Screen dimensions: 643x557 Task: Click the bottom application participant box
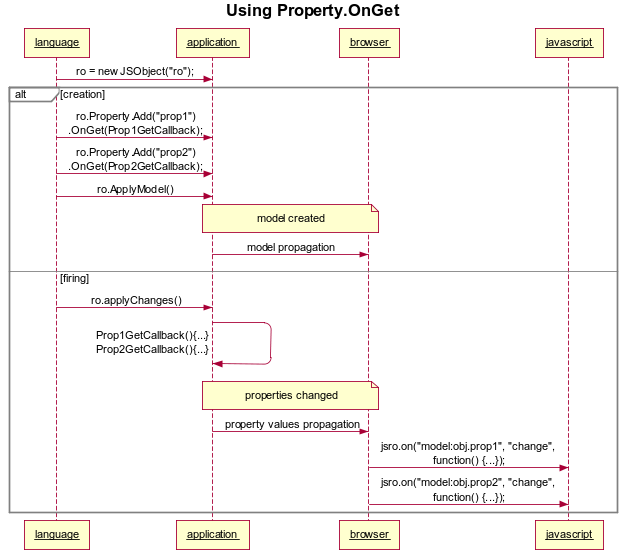212,535
